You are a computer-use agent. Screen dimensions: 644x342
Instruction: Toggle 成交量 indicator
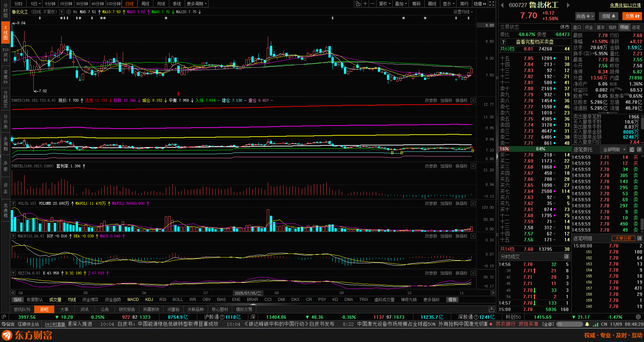pyautogui.click(x=55, y=300)
